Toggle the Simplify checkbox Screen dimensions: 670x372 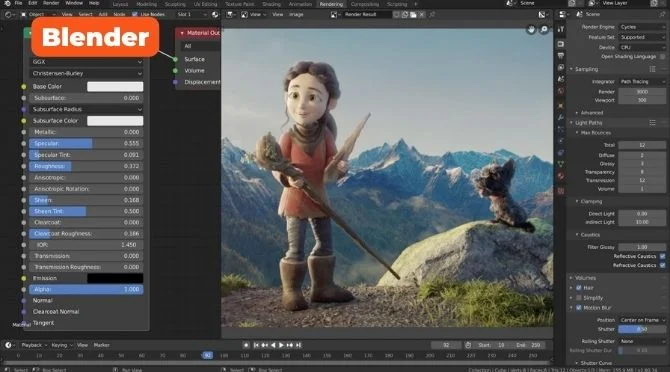(x=579, y=298)
